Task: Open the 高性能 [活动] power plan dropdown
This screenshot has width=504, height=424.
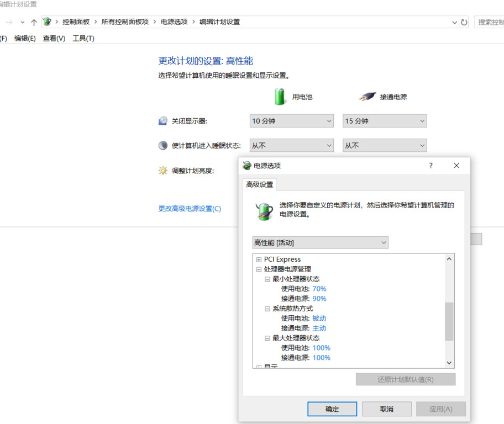Action: click(321, 242)
